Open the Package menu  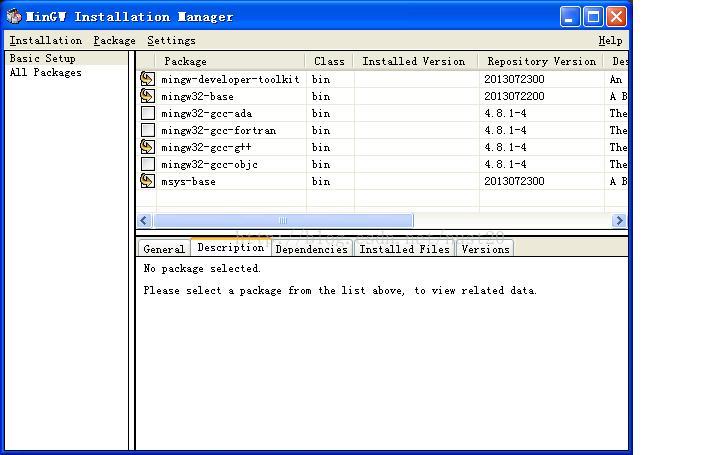point(114,40)
